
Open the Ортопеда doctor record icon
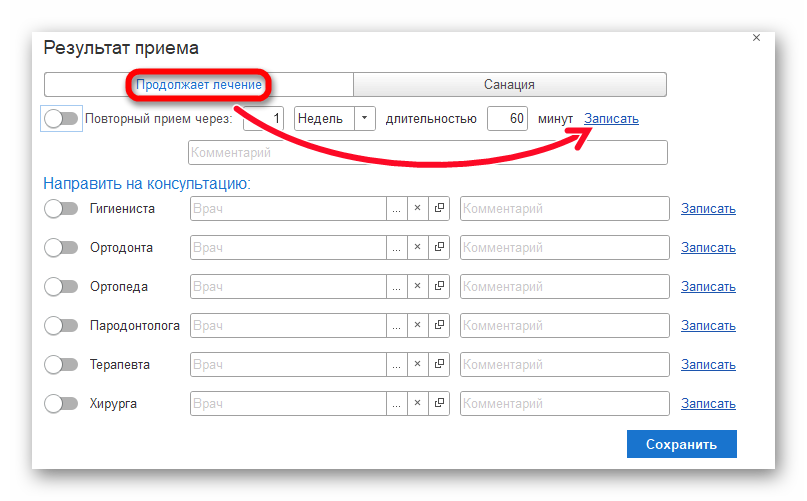tap(439, 286)
